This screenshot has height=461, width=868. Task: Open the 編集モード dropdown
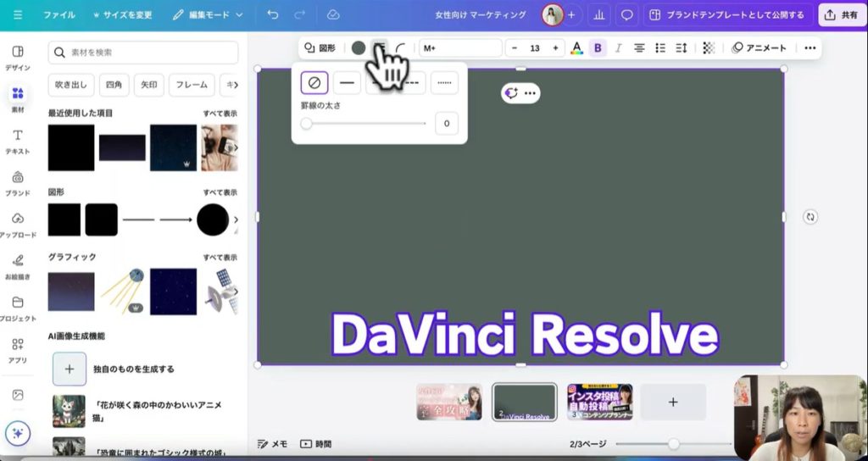(208, 14)
